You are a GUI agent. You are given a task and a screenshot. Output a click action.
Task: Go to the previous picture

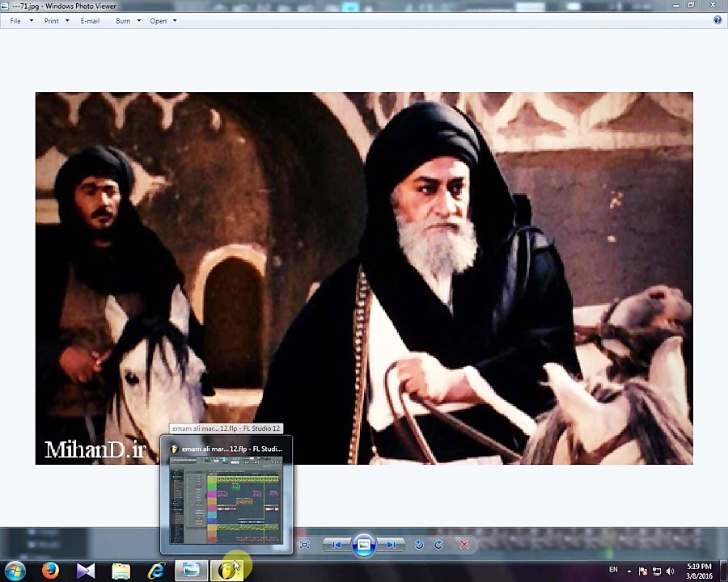(x=336, y=544)
